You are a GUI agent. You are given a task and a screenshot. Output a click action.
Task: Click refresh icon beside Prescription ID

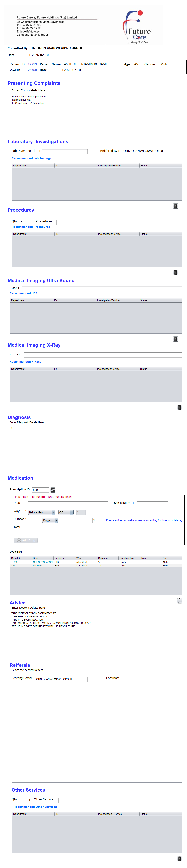point(53,490)
